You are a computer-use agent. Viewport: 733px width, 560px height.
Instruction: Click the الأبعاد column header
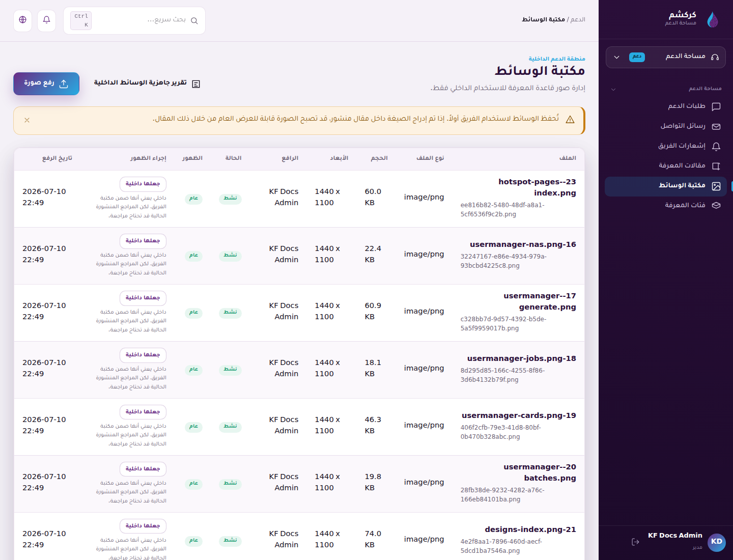pos(339,158)
